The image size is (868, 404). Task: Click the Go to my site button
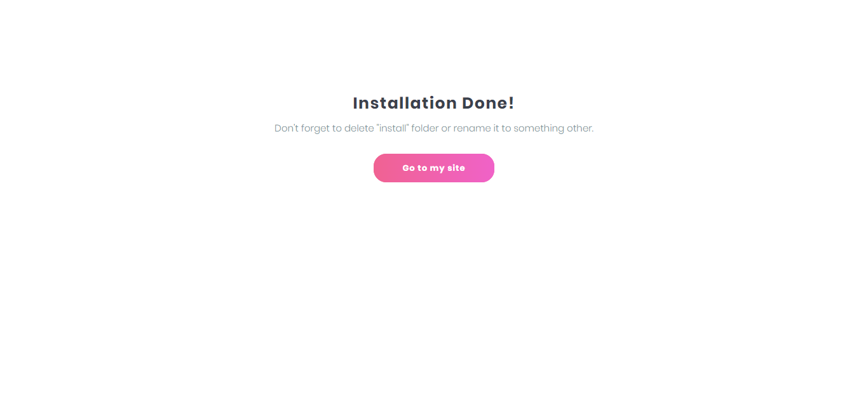click(434, 168)
